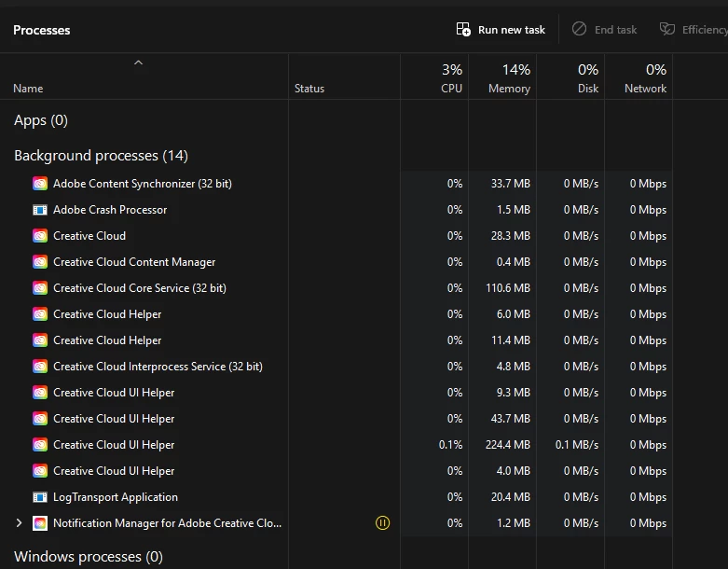
Task: Click the 1.5 MB memory value
Action: pyautogui.click(x=513, y=210)
